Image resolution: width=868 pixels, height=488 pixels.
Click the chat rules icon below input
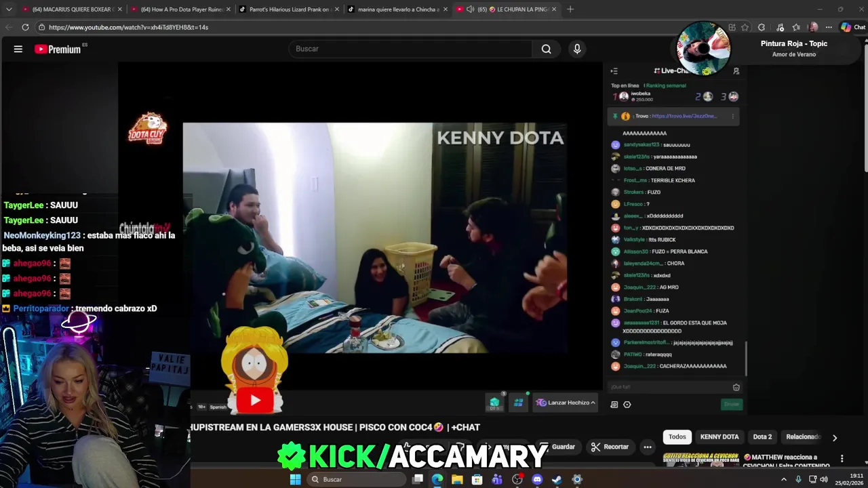[614, 405]
